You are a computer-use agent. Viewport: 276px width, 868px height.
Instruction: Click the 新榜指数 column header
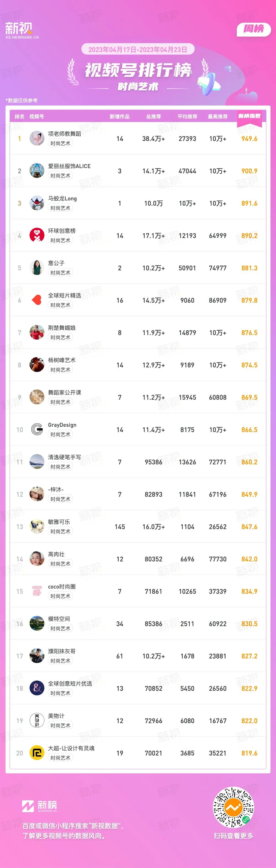point(250,116)
